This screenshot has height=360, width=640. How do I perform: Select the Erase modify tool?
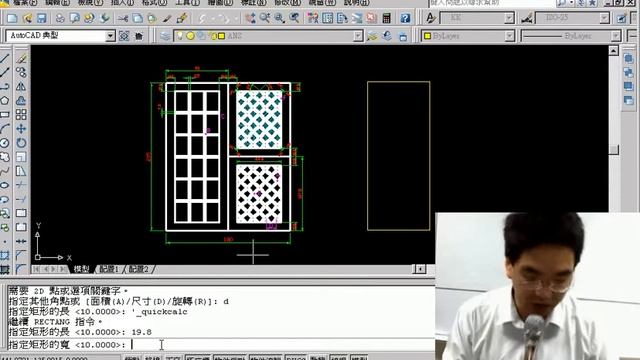(21, 58)
